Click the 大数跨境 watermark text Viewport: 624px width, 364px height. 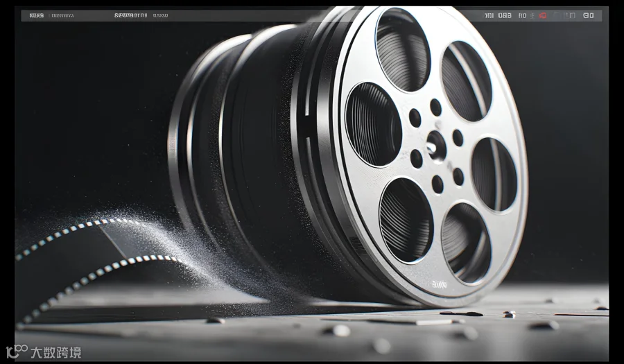point(56,352)
